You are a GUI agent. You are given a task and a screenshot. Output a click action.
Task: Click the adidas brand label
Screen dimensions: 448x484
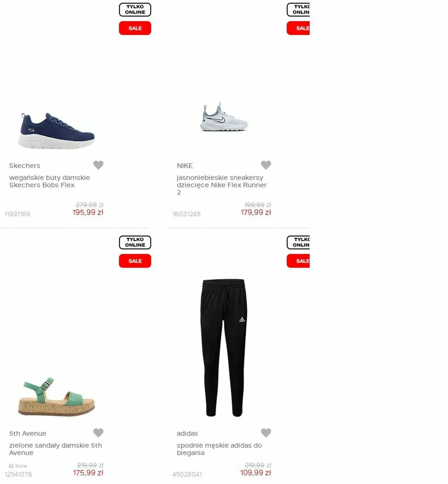click(x=187, y=433)
